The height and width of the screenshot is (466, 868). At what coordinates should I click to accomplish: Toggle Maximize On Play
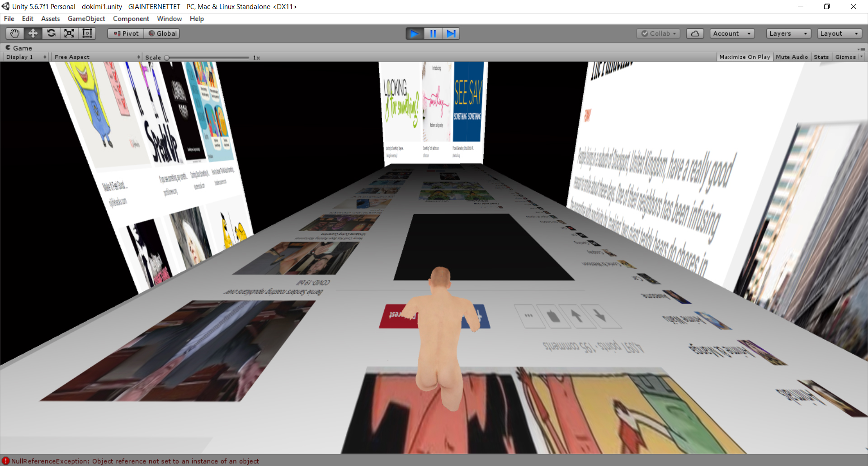(744, 57)
